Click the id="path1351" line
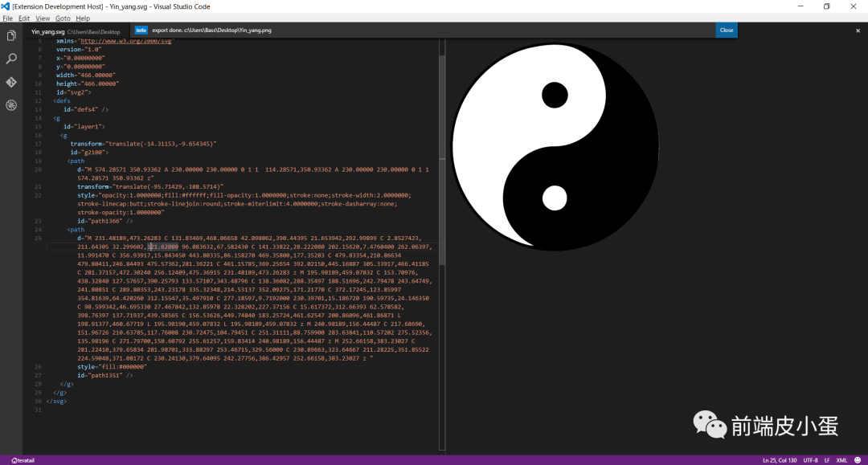The width and height of the screenshot is (868, 465). (x=105, y=375)
